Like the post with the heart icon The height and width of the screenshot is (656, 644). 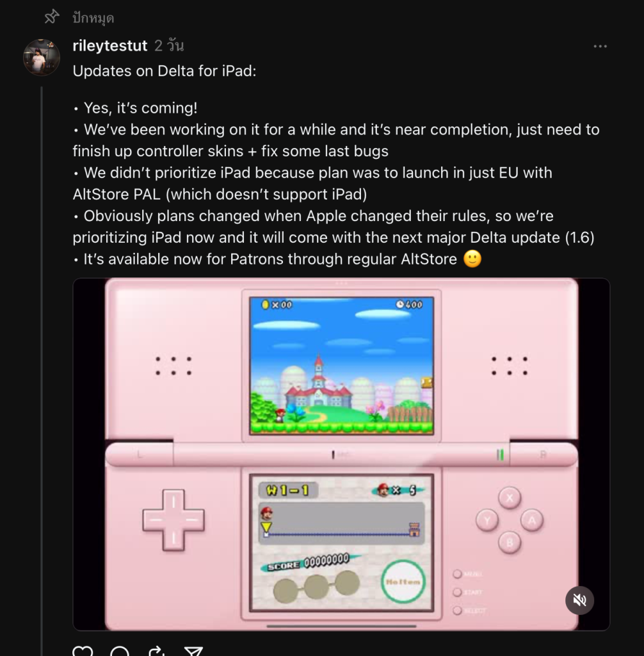83,651
